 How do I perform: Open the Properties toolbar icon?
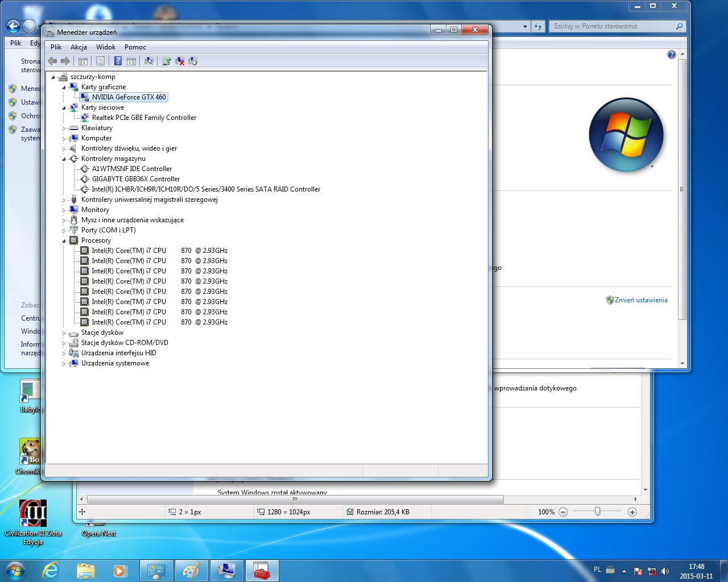point(100,61)
